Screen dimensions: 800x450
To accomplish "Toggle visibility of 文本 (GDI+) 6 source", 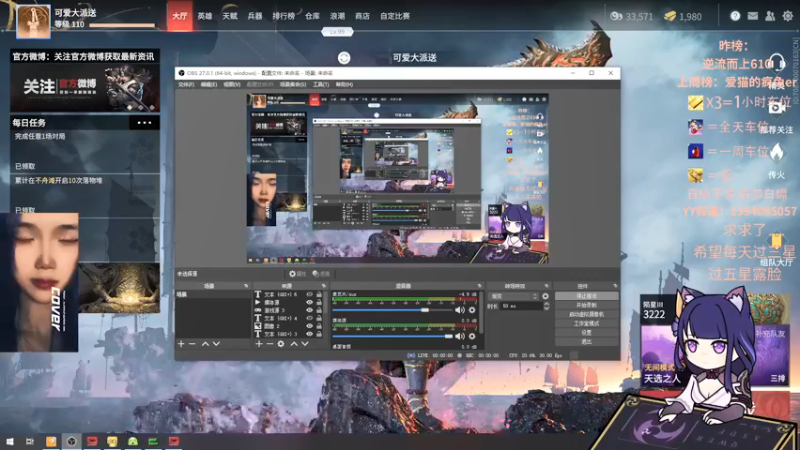I will coord(309,294).
